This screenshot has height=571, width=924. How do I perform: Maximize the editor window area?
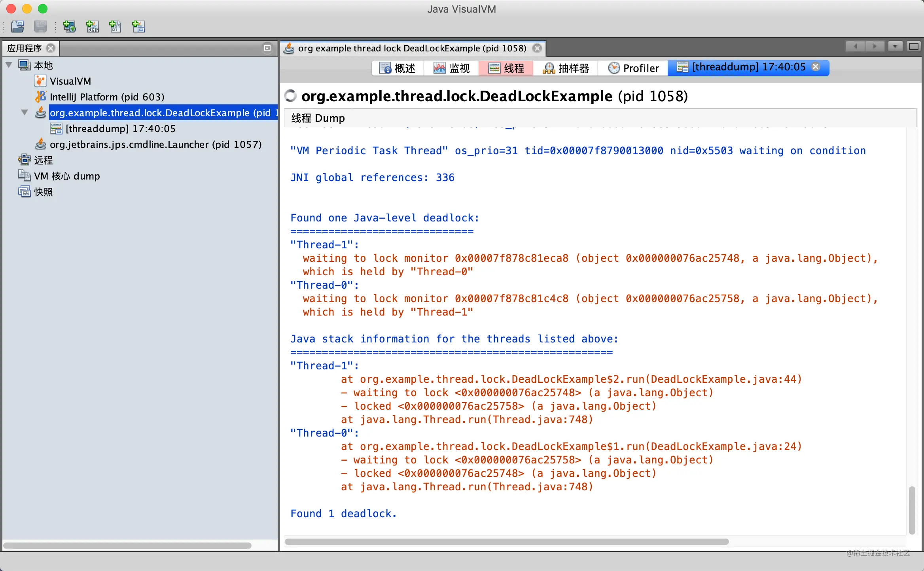[914, 47]
